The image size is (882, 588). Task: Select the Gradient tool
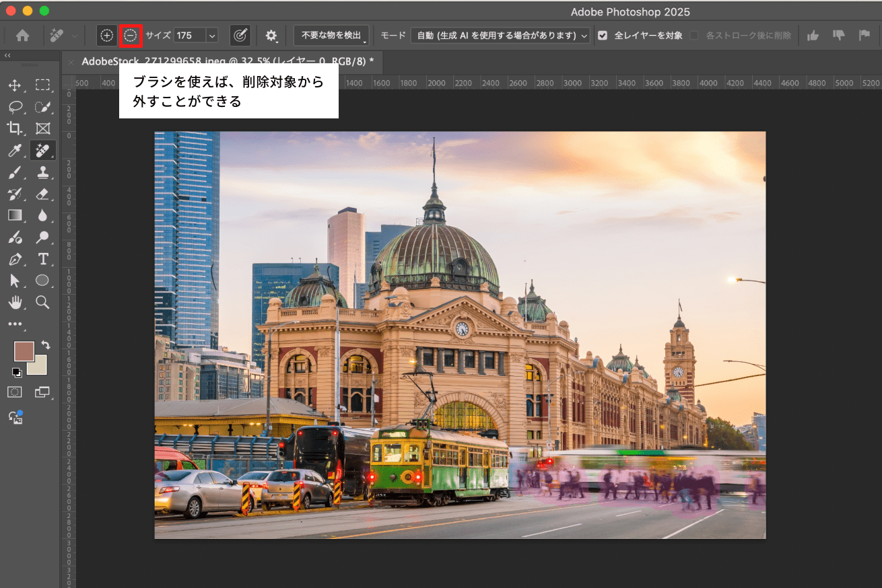pyautogui.click(x=15, y=215)
